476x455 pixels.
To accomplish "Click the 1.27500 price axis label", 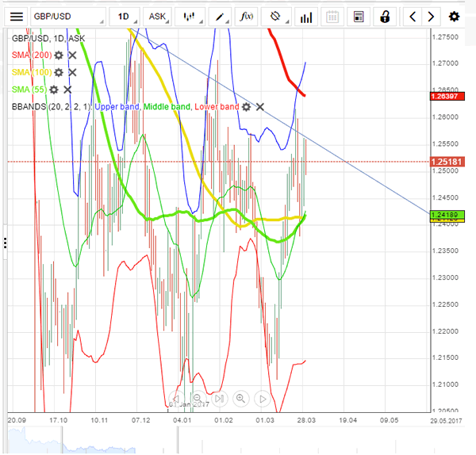I will 445,37.
